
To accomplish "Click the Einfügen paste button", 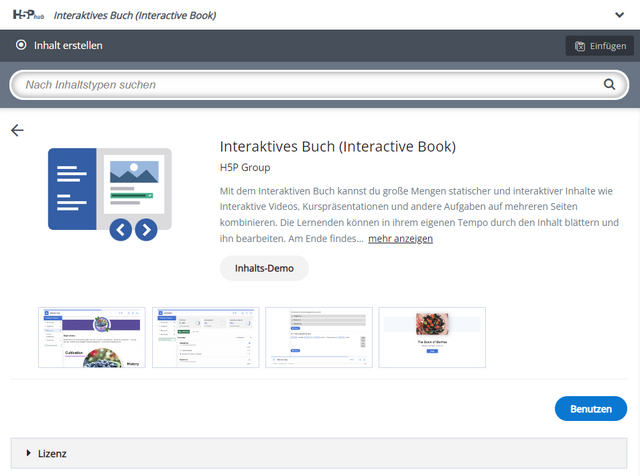I will point(600,46).
